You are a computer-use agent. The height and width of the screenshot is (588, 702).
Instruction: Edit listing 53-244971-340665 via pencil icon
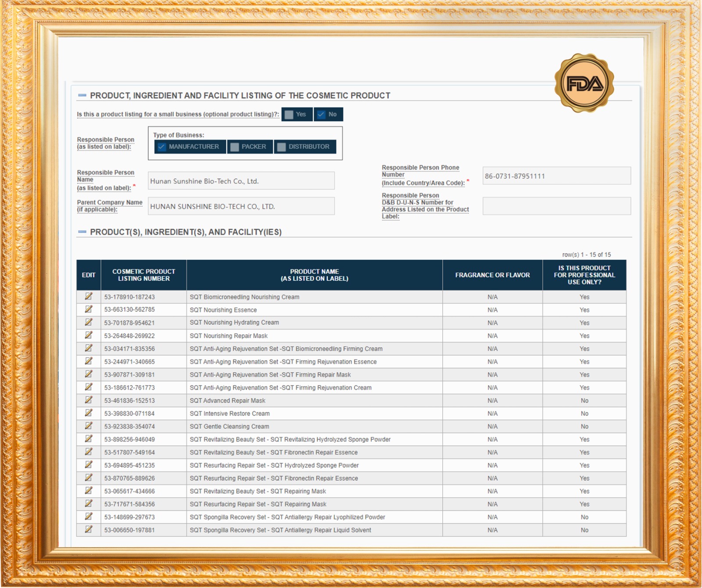click(89, 361)
